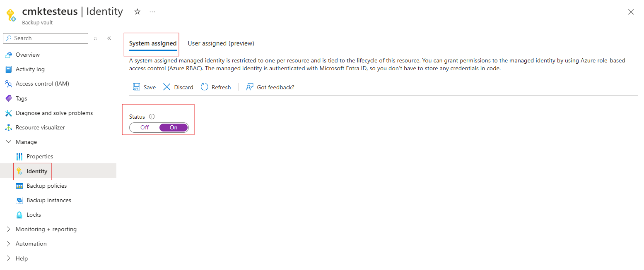This screenshot has height=270, width=644.
Task: Click the cmktesteus | Identity title
Action: coord(72,12)
